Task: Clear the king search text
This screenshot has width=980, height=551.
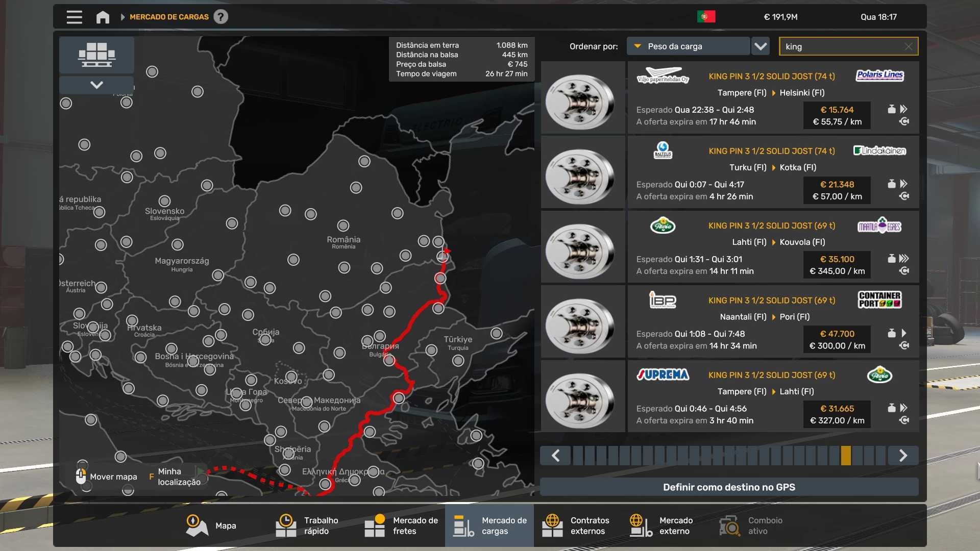Action: (908, 46)
